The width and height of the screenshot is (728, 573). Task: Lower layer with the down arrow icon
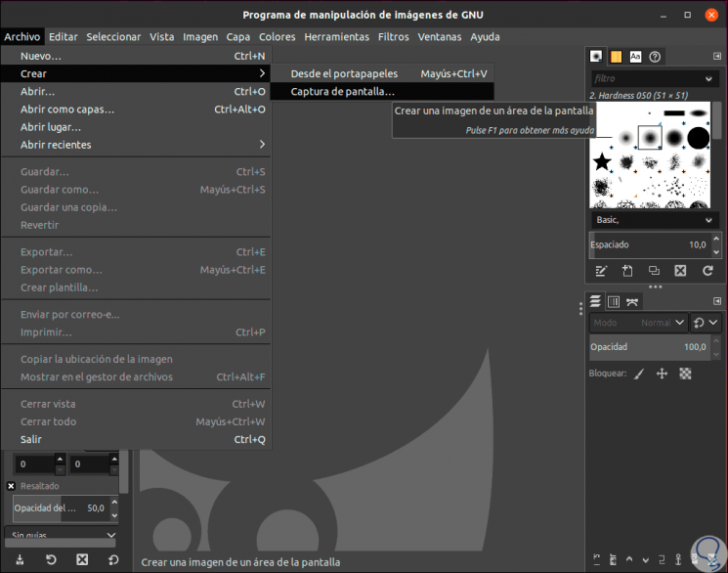pos(645,560)
